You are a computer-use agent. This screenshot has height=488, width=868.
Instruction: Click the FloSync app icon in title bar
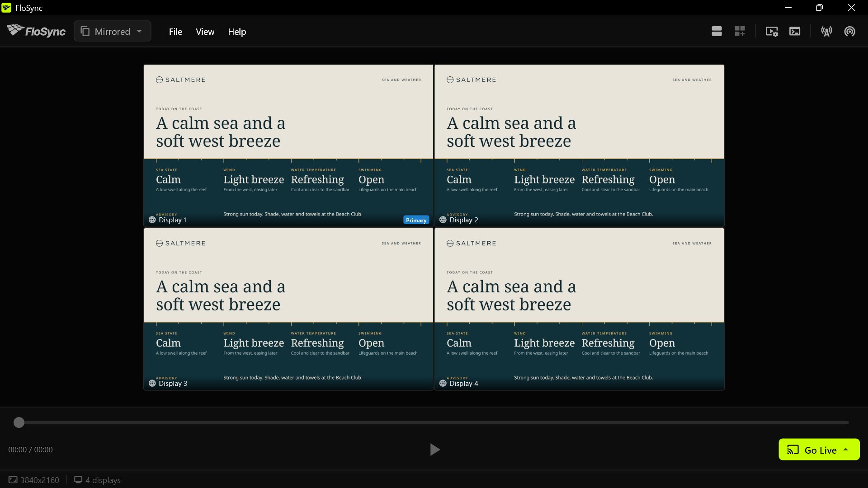coord(6,8)
